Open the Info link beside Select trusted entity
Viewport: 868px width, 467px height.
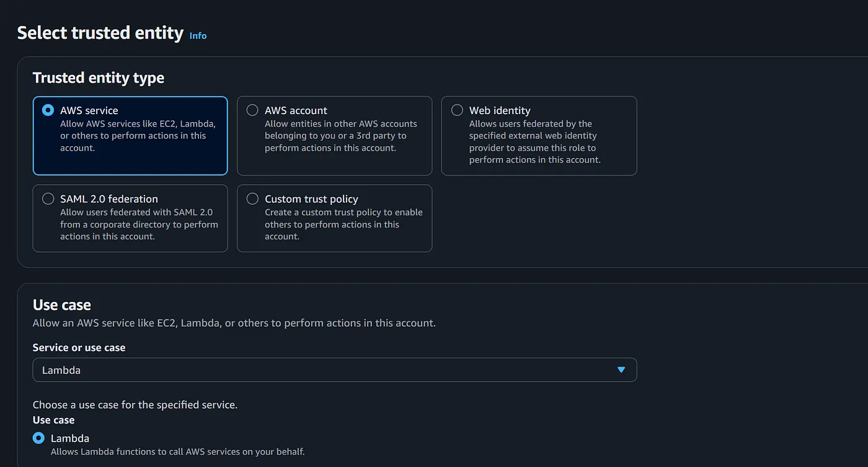click(x=198, y=35)
